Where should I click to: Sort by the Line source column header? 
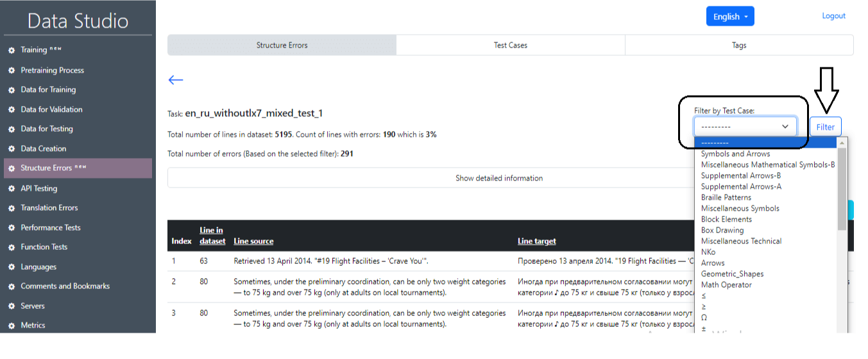pos(253,241)
